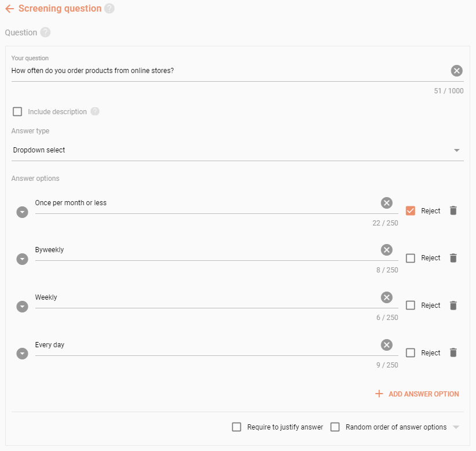The image size is (476, 451).
Task: Go back using the orange arrow
Action: coord(10,9)
